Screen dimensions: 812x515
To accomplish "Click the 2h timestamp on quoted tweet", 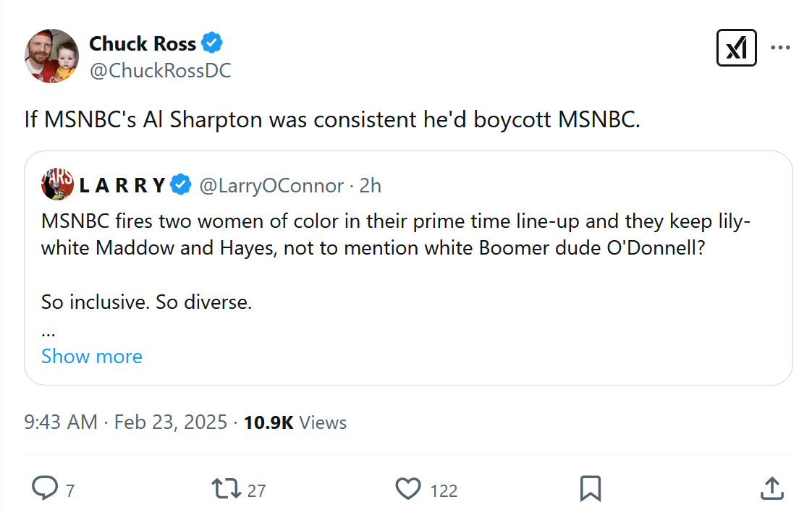I will 370,185.
